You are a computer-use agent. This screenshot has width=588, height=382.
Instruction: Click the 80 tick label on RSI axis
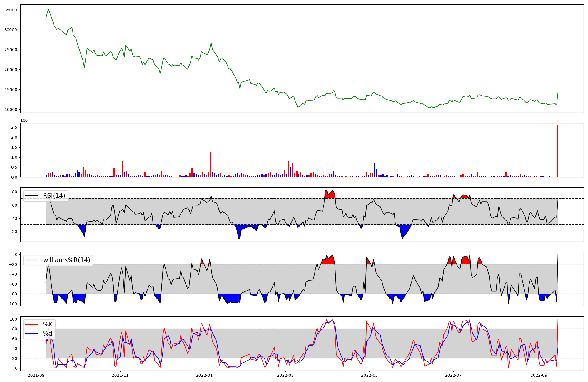(x=15, y=192)
